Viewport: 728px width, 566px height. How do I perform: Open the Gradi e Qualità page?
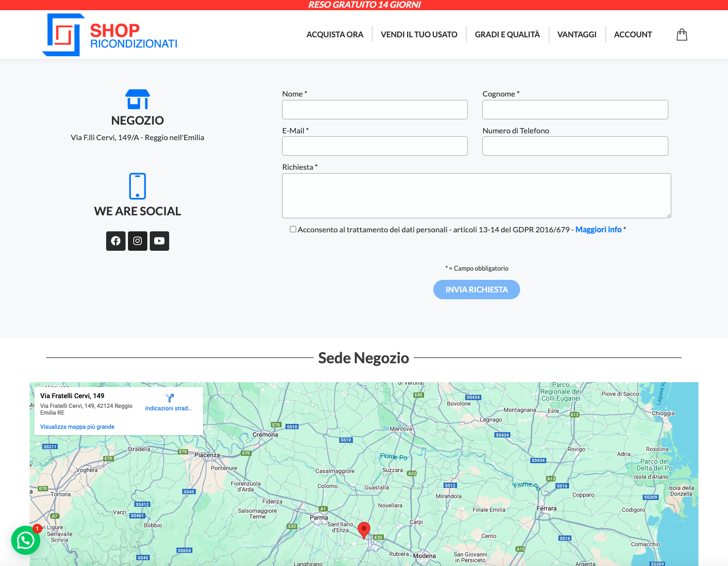pyautogui.click(x=507, y=34)
